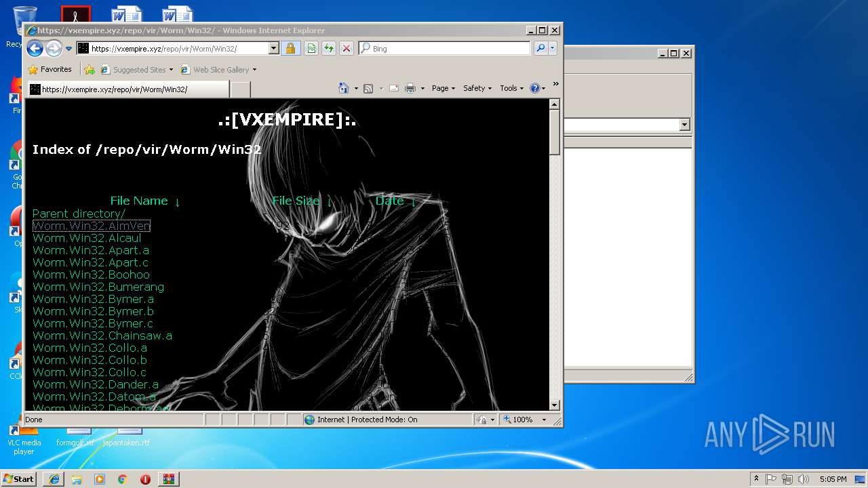Open Worm.Win32.Apart.c entry
The width and height of the screenshot is (868, 488).
[90, 262]
